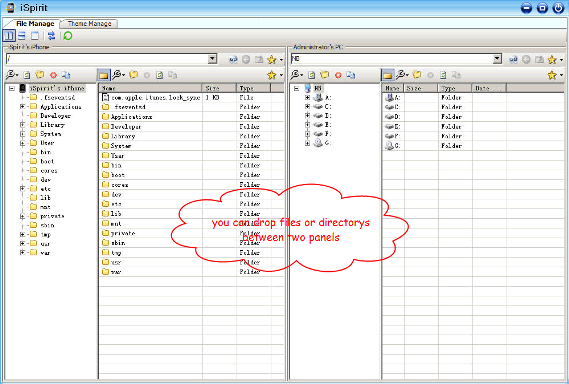Viewport: 569px width, 384px height.
Task: Select the File Manage tab
Action: (x=35, y=24)
